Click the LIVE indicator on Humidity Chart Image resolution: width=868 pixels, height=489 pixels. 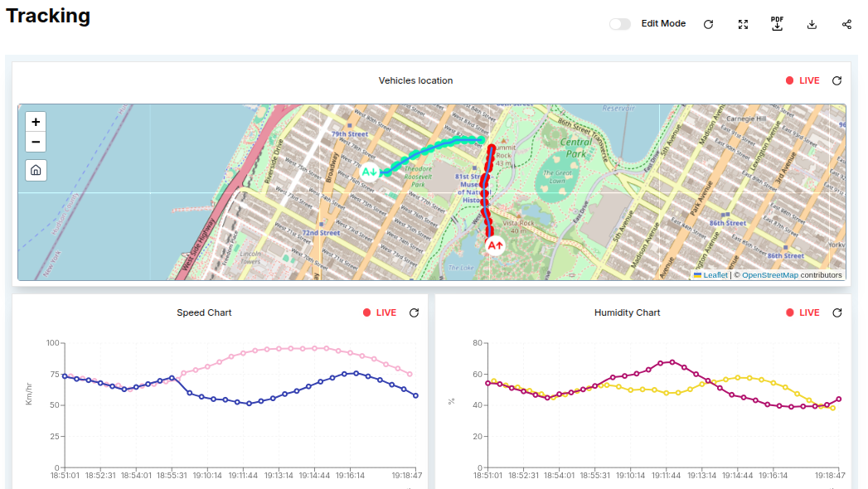[x=803, y=312]
